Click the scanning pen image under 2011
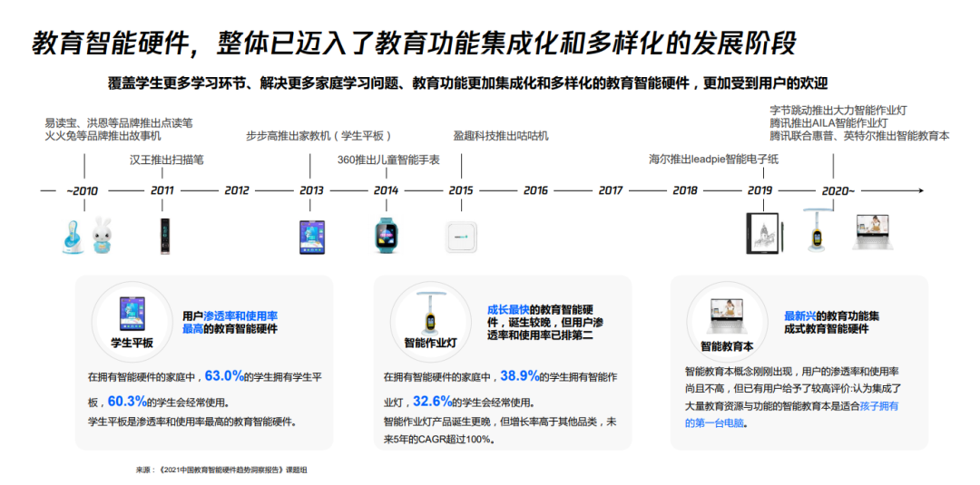Image resolution: width=980 pixels, height=485 pixels. click(x=163, y=236)
